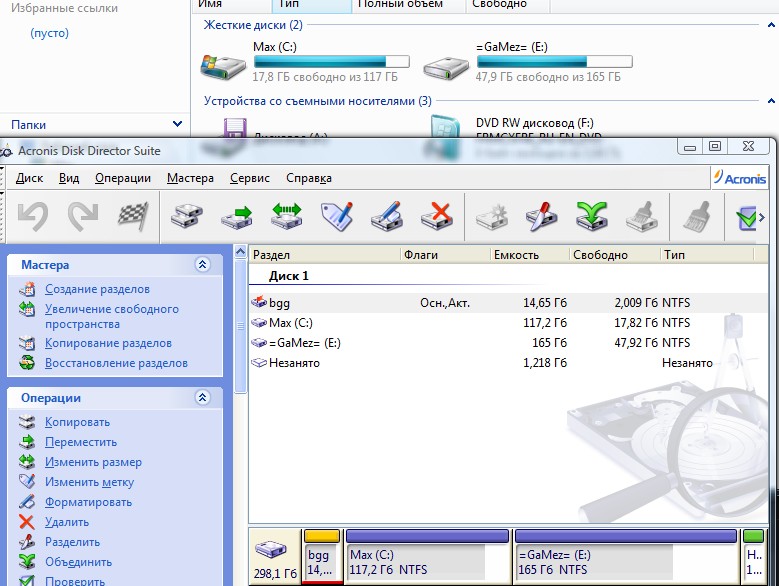Select the =GaMez= (E:) block in disk map
The image size is (779, 586).
pos(625,561)
